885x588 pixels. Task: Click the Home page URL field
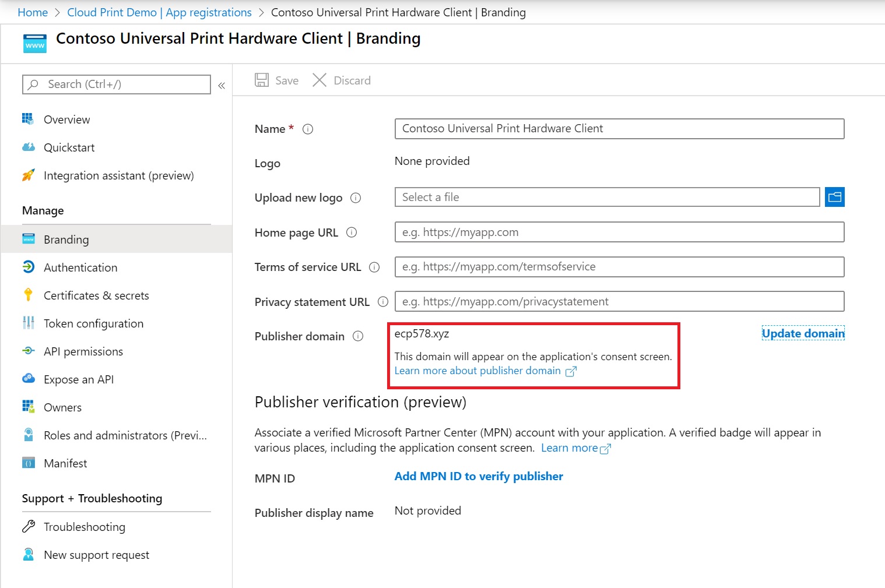coord(620,232)
